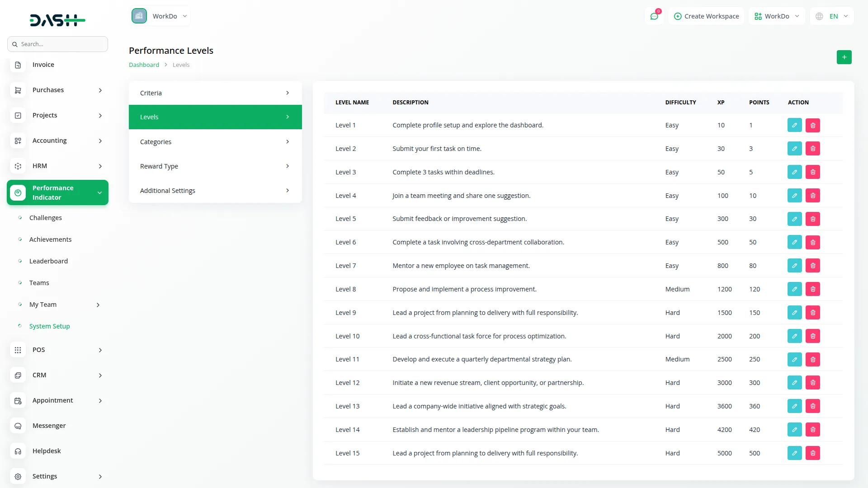Click the Search input field
This screenshot has height=488, width=868.
57,44
